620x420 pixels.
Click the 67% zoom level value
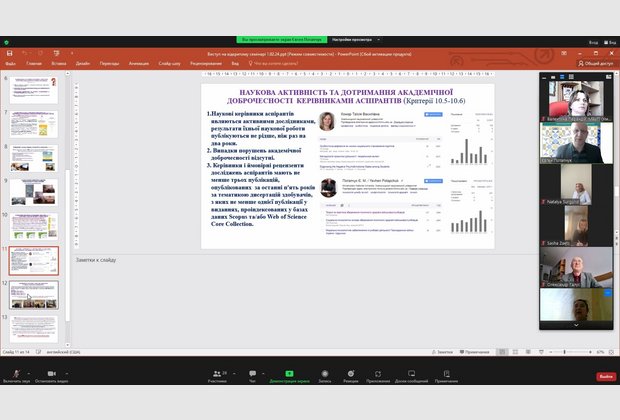pos(601,352)
